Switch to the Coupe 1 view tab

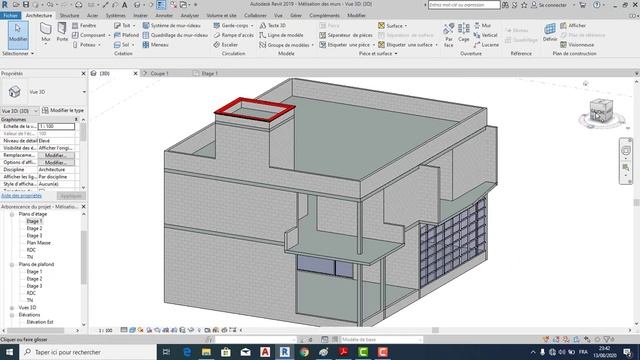(x=159, y=73)
